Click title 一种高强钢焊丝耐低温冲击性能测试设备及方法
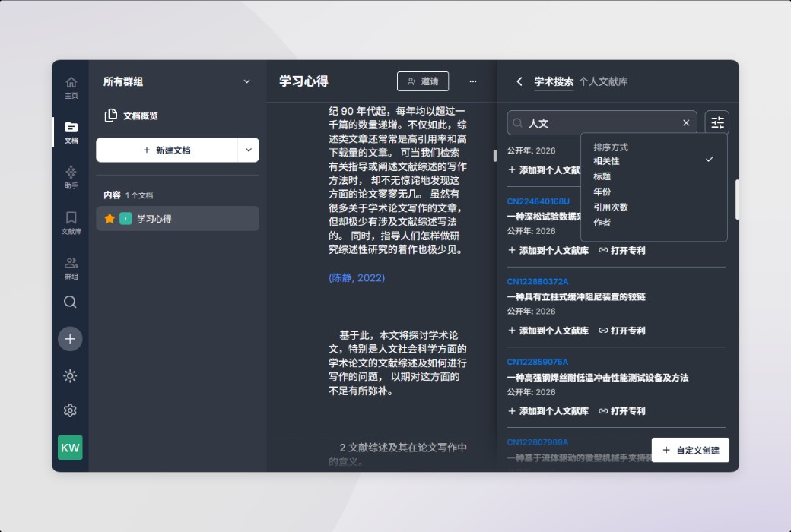The image size is (791, 532). pos(598,377)
